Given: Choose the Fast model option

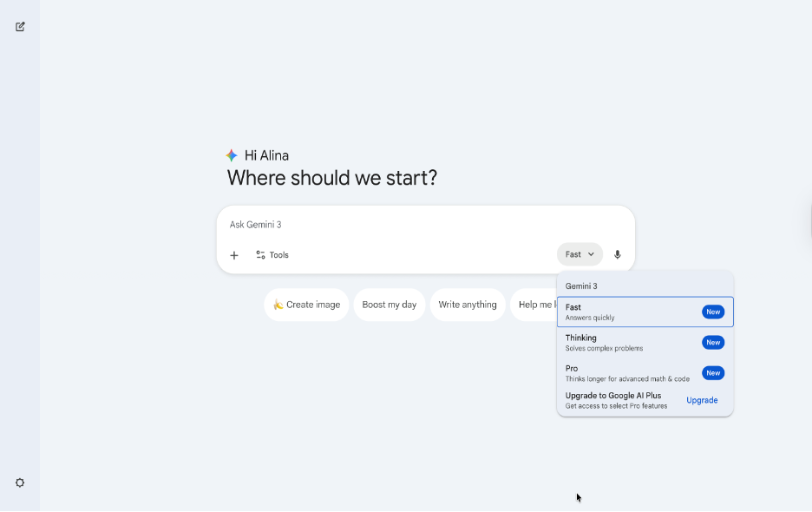Looking at the screenshot, I should pos(625,312).
